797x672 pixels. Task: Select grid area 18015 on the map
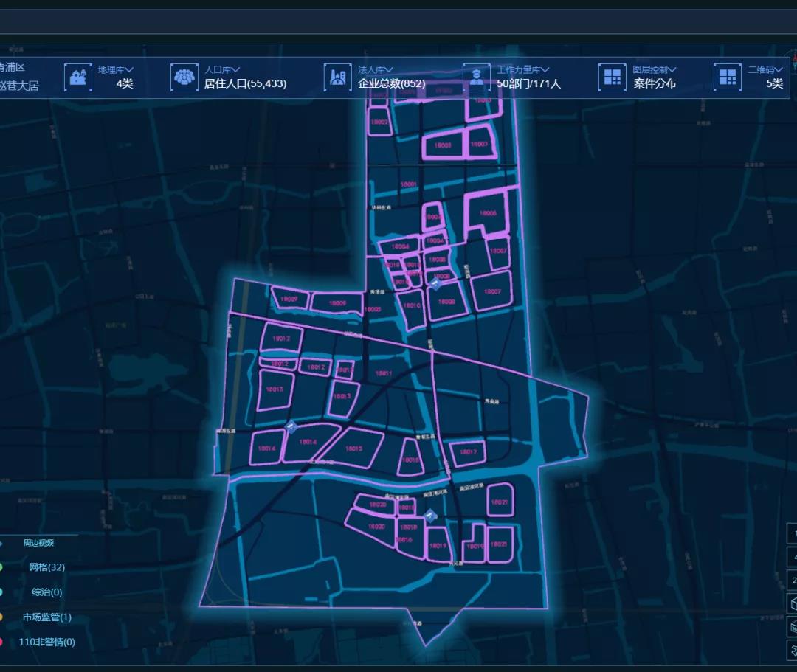click(354, 448)
